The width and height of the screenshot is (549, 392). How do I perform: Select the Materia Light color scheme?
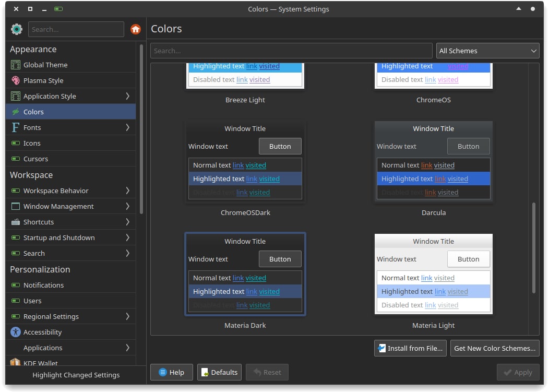[434, 274]
